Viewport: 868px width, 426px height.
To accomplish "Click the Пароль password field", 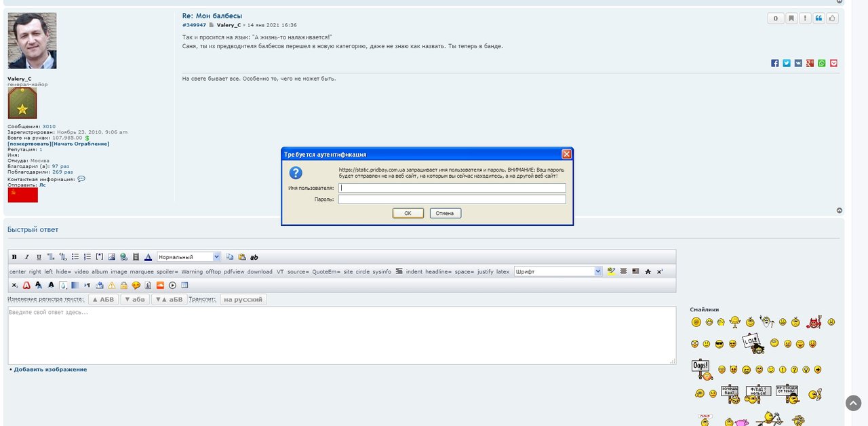I will [452, 199].
